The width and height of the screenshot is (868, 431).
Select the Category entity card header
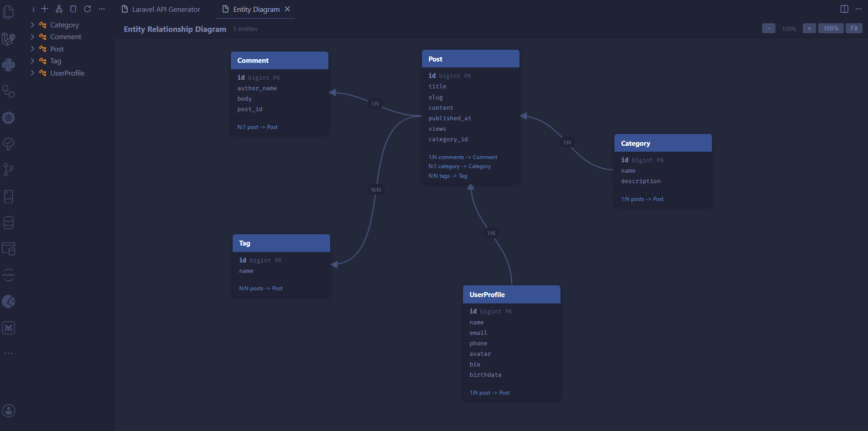663,144
